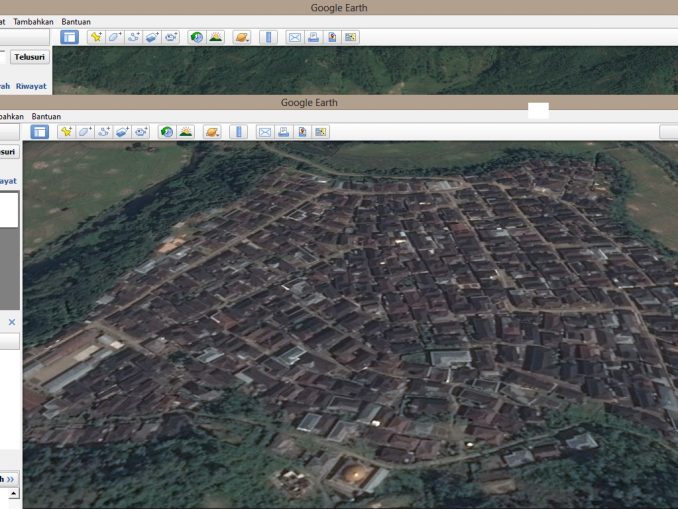Click the Email icon in upper window
The width and height of the screenshot is (678, 509).
(x=294, y=37)
